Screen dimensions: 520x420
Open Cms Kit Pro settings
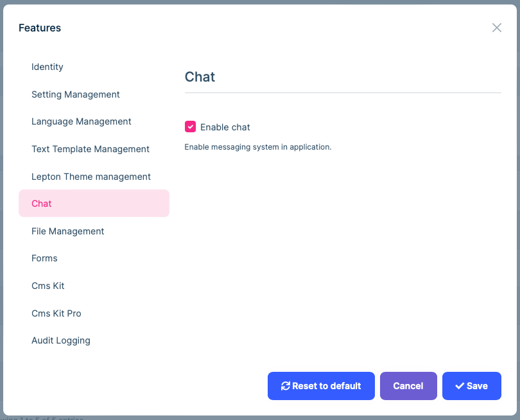56,313
